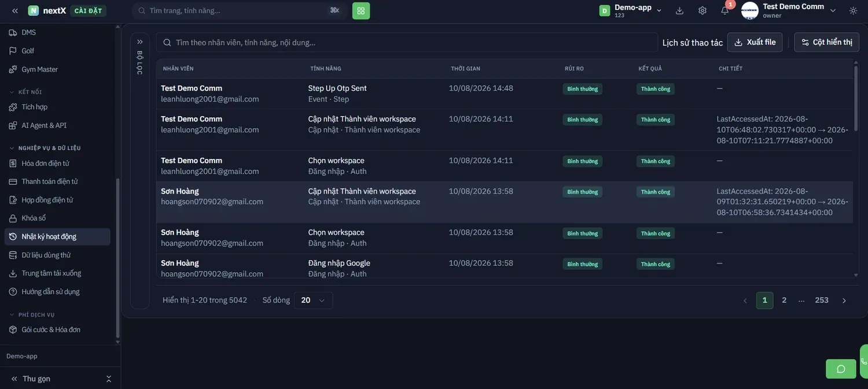Open the green chat bubble widget

pyautogui.click(x=841, y=369)
